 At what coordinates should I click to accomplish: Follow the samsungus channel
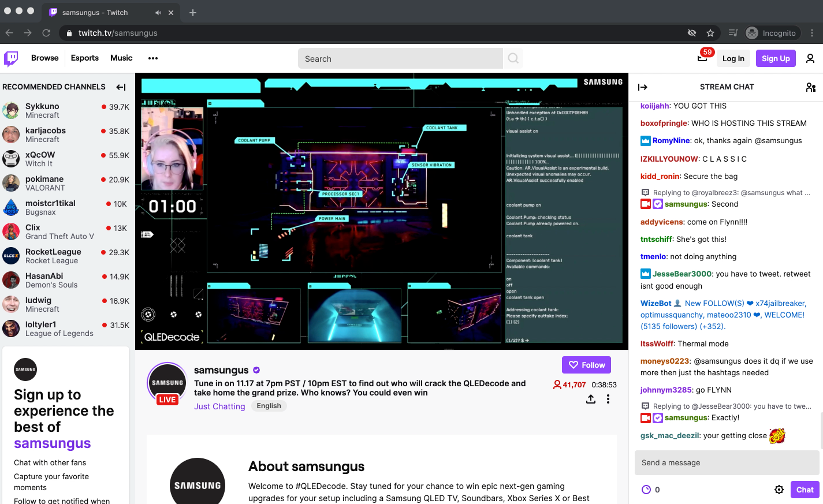coord(586,365)
